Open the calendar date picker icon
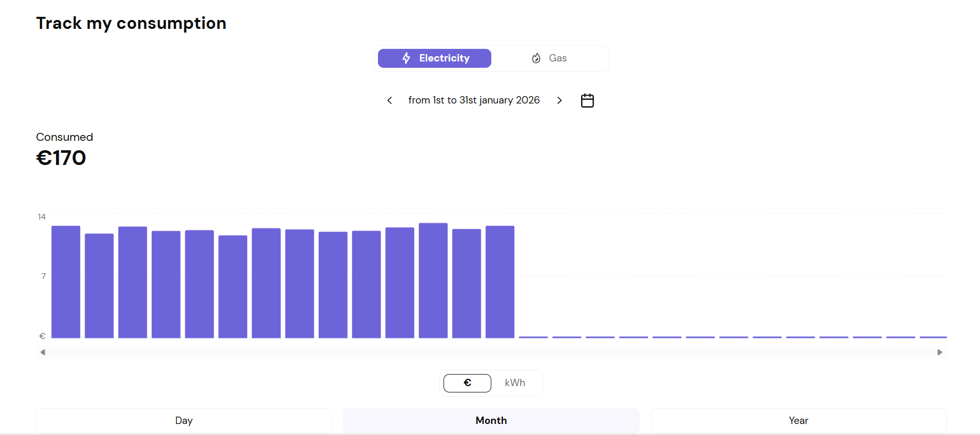 click(x=587, y=100)
